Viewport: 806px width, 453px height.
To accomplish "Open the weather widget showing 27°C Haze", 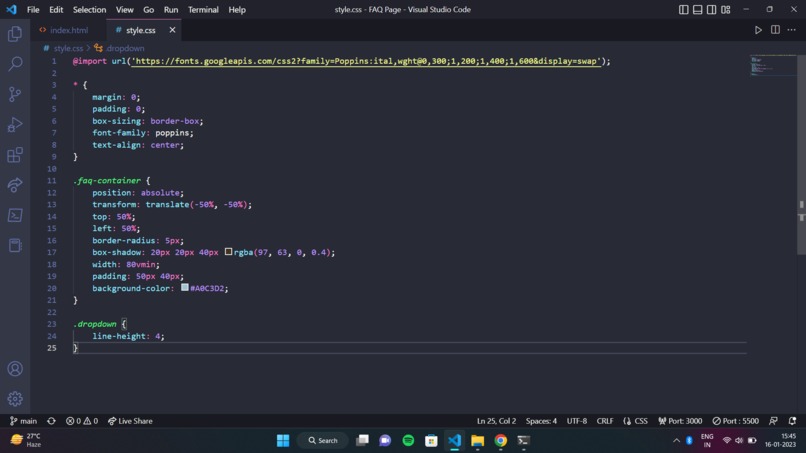I will pos(26,441).
